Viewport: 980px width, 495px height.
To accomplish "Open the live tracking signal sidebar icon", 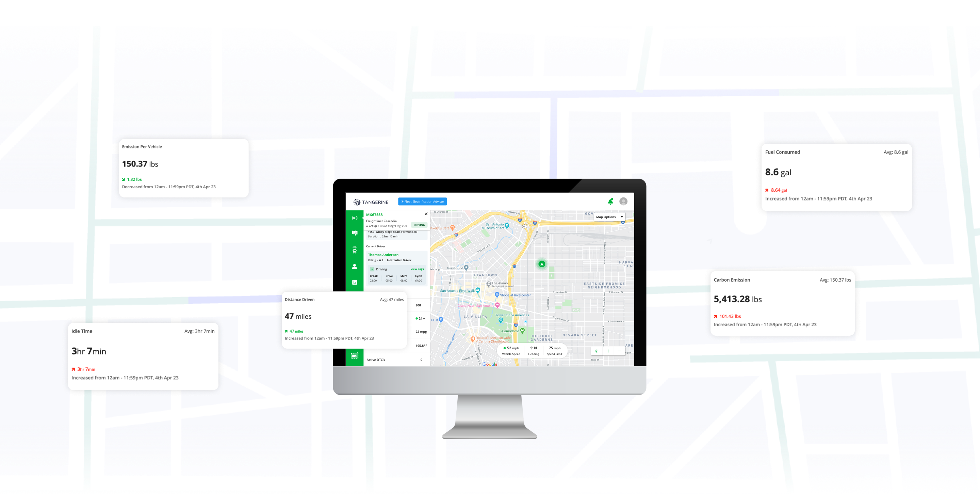I will (355, 218).
